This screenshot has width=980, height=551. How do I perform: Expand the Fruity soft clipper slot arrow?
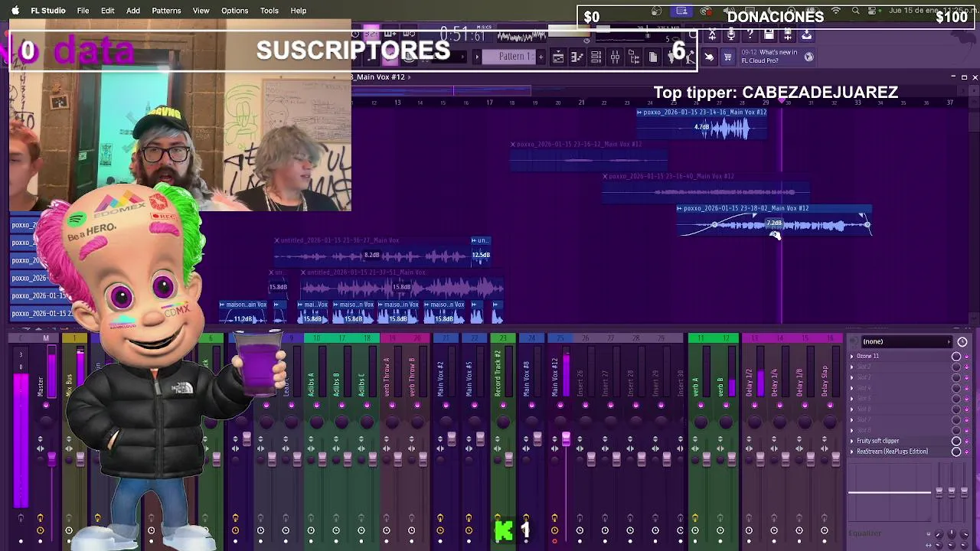pyautogui.click(x=851, y=442)
